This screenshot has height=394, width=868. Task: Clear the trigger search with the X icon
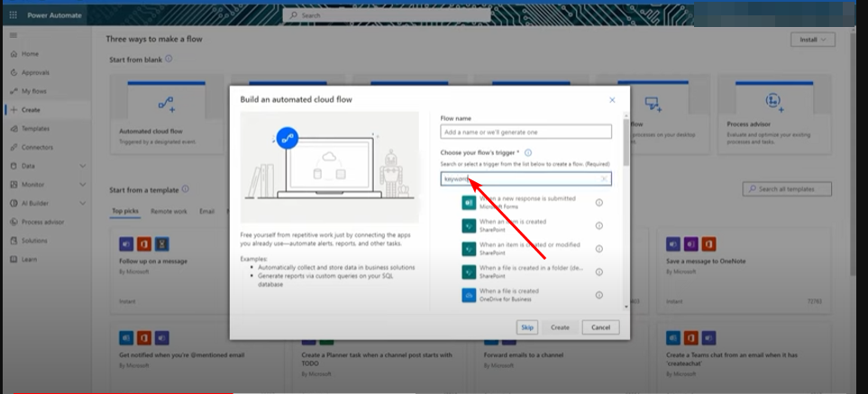coord(604,179)
